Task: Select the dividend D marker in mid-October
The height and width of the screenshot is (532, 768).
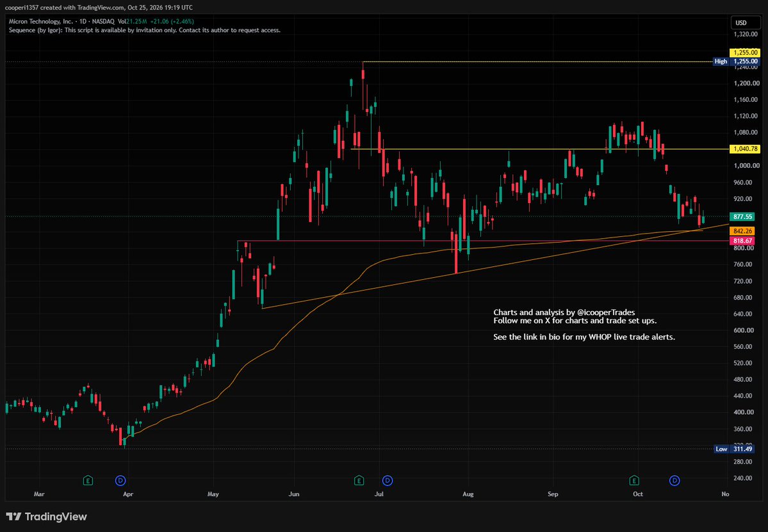Action: pos(674,481)
